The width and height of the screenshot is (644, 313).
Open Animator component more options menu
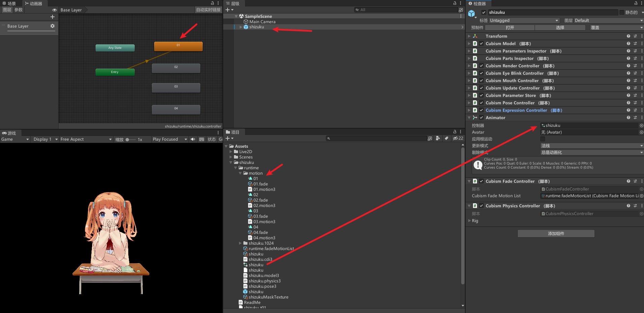pos(642,117)
